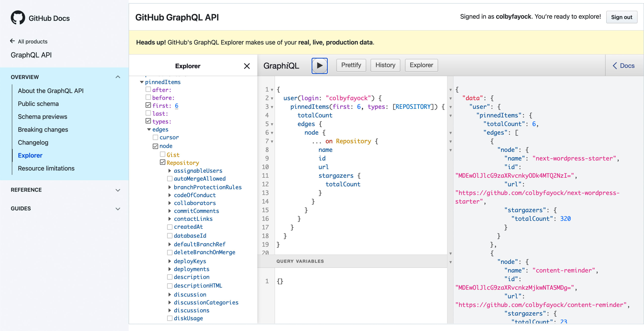Check the createdAt checkbox
This screenshot has width=644, height=331.
click(x=170, y=227)
